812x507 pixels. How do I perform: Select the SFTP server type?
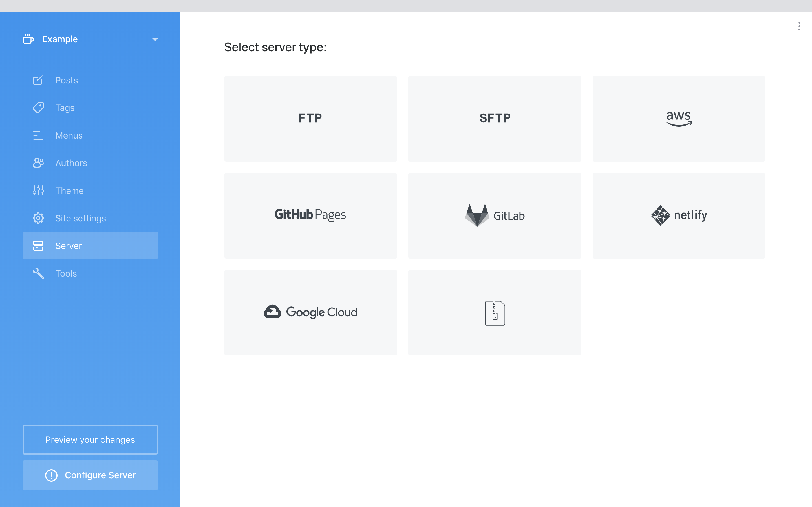pos(495,119)
